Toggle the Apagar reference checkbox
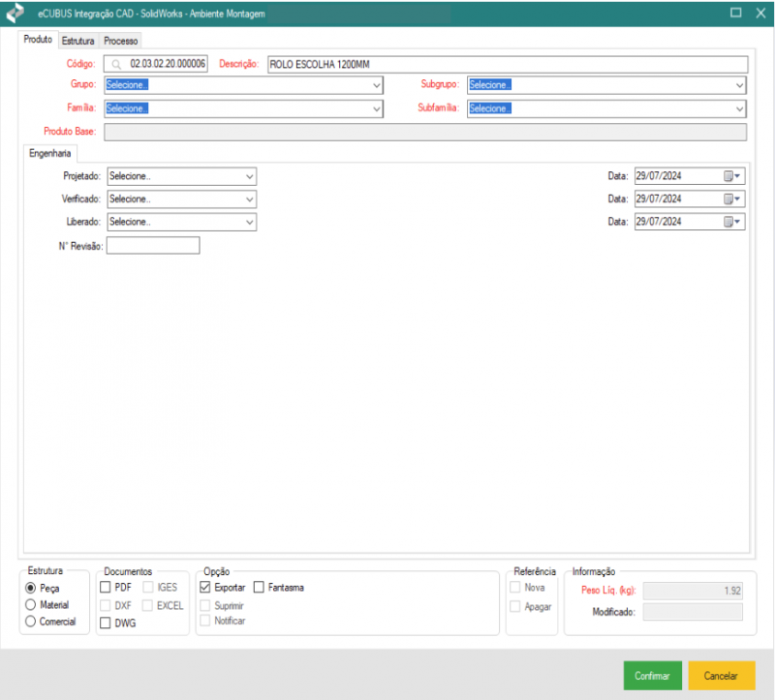This screenshot has height=700, width=775. pyautogui.click(x=515, y=606)
